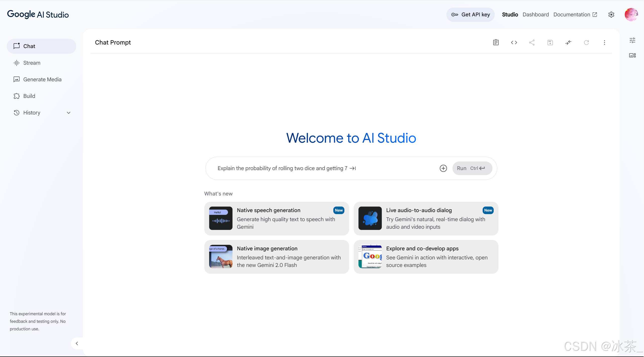Select the Generate Media menu item
This screenshot has width=644, height=357.
41,79
